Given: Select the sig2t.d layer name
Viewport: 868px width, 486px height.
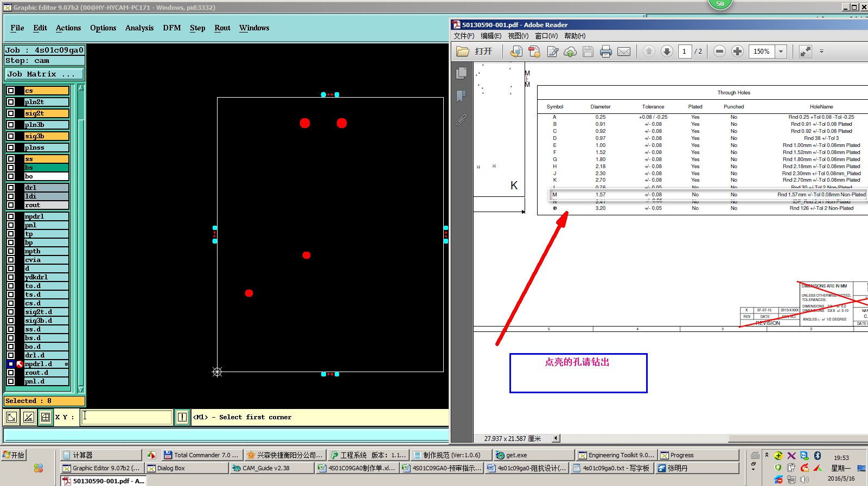Looking at the screenshot, I should [x=46, y=312].
